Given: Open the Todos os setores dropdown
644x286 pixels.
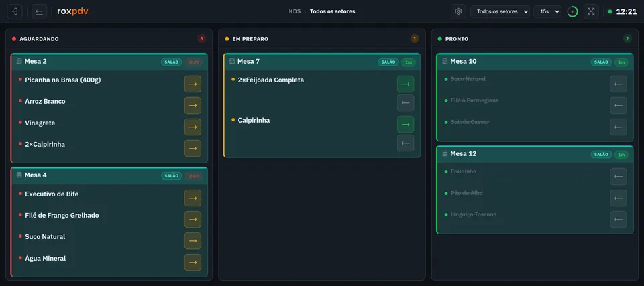Looking at the screenshot, I should [500, 11].
